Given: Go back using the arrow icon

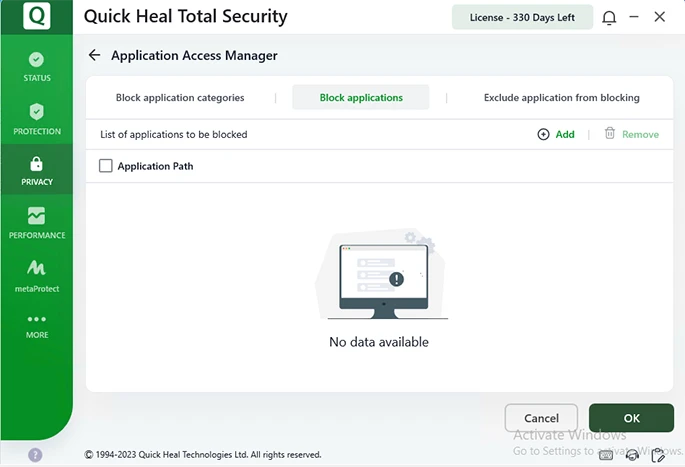Looking at the screenshot, I should coord(95,56).
